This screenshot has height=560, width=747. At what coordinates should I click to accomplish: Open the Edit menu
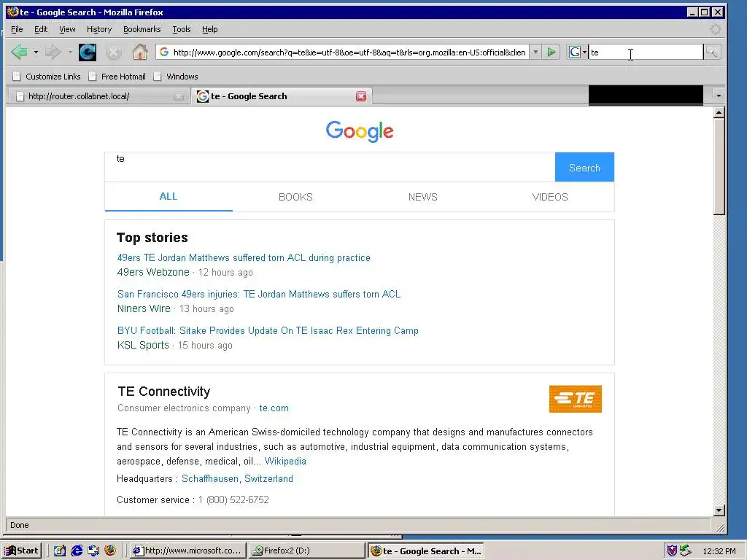click(41, 29)
